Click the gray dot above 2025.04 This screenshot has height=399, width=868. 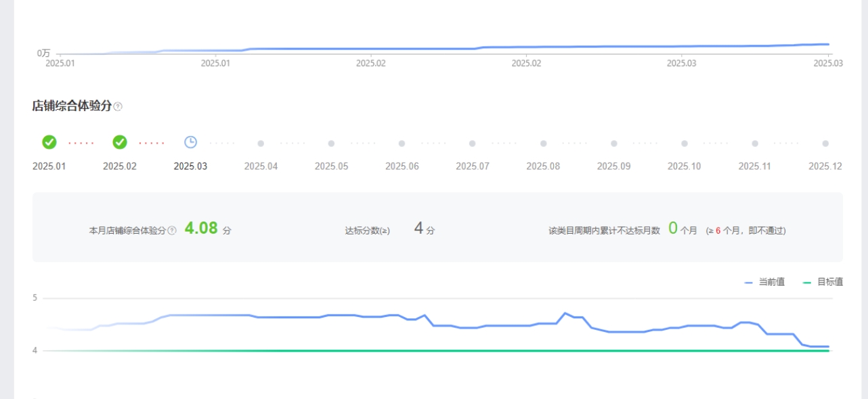coord(261,144)
